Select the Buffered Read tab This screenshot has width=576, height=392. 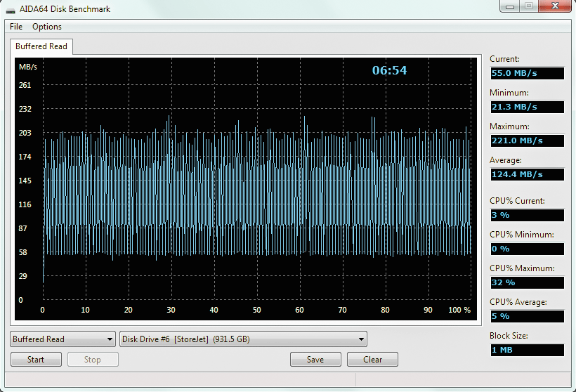point(41,46)
